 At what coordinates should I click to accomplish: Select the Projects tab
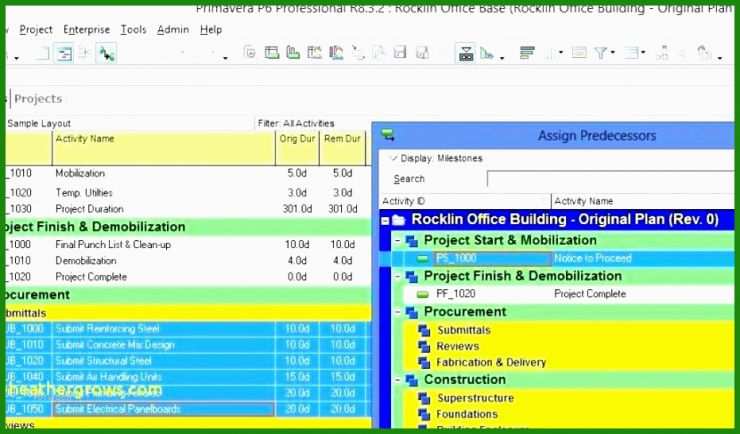click(x=38, y=99)
